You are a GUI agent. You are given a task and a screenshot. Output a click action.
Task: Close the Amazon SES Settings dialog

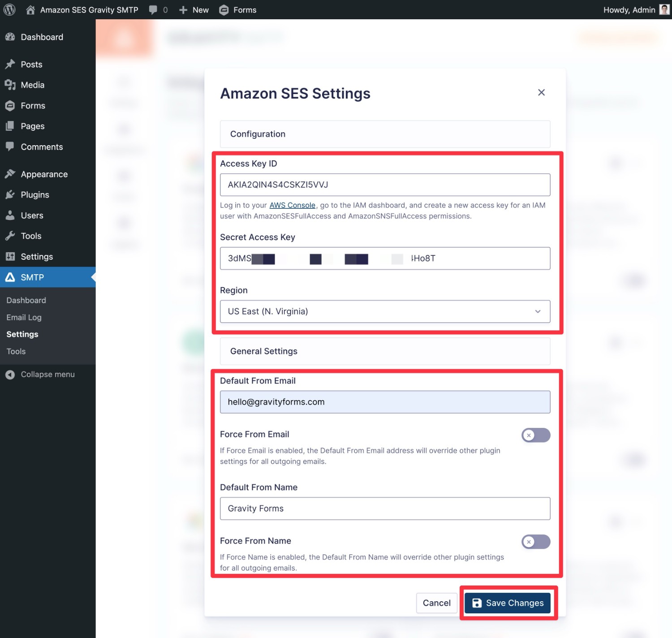541,92
